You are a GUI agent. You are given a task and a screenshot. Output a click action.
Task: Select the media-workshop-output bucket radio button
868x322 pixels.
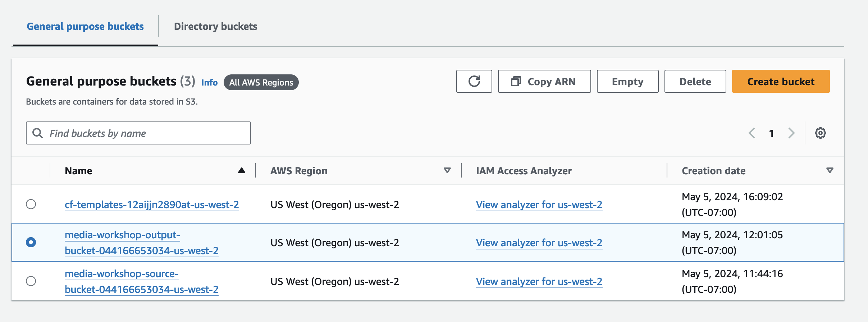[31, 242]
